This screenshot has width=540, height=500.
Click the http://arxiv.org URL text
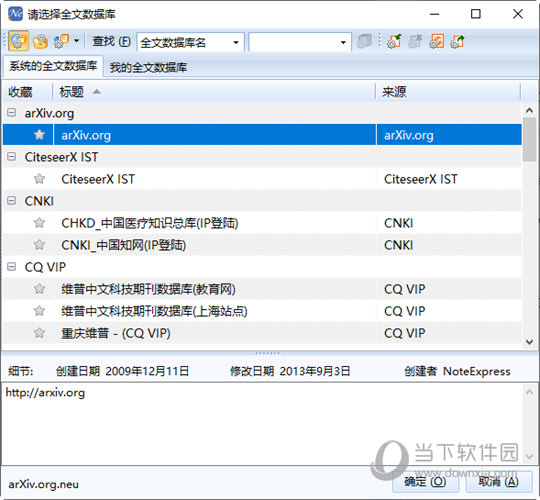tap(45, 393)
